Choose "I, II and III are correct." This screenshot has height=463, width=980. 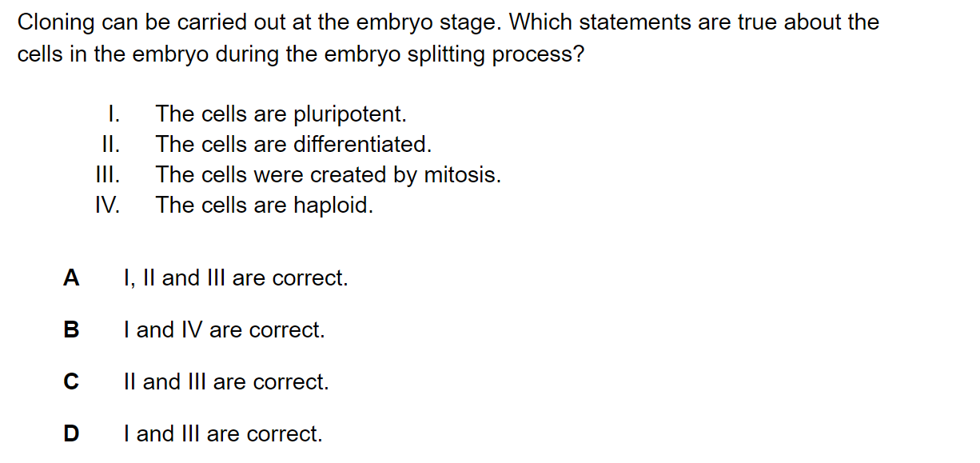point(236,278)
